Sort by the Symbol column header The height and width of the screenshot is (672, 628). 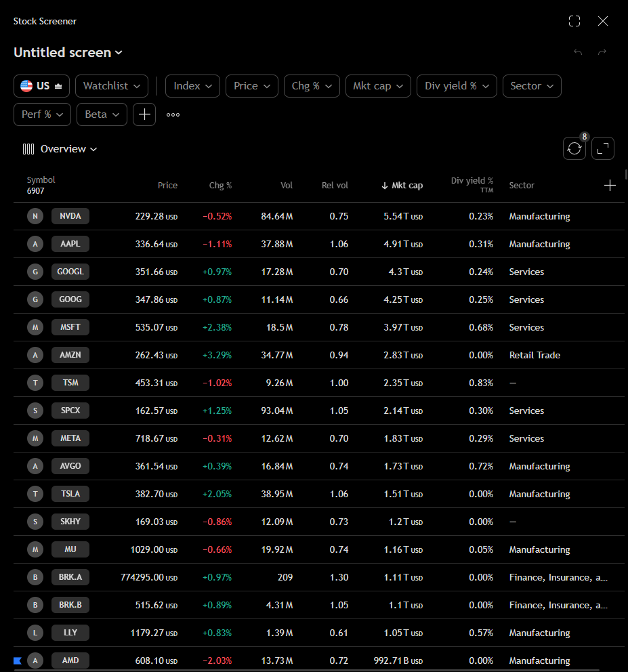coord(41,180)
